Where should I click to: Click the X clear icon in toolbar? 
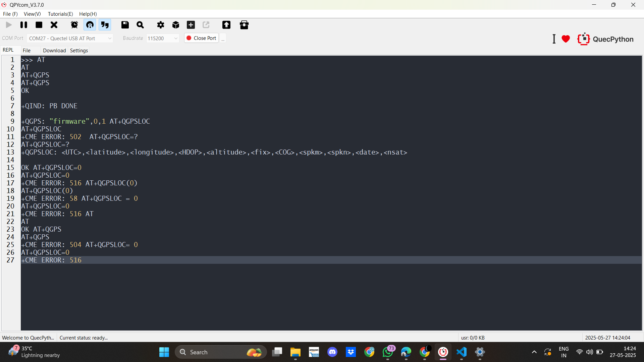click(54, 25)
